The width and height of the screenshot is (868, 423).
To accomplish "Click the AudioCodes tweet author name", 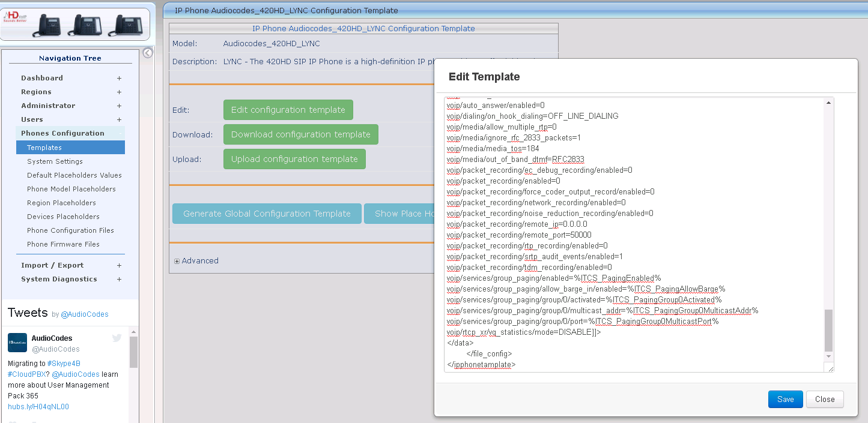I will 52,338.
